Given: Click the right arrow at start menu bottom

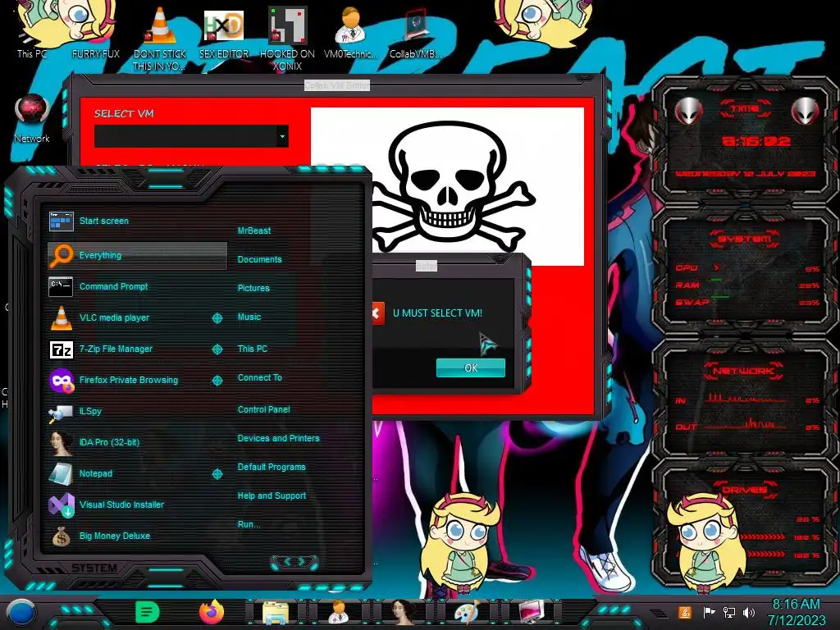Looking at the screenshot, I should (302, 561).
